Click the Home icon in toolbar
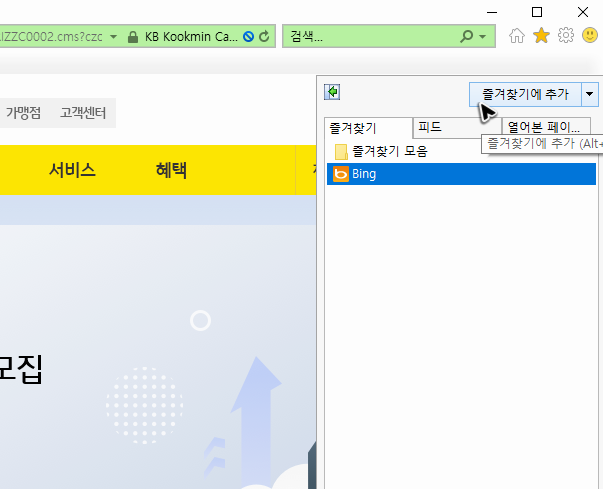603x489 pixels. (516, 36)
